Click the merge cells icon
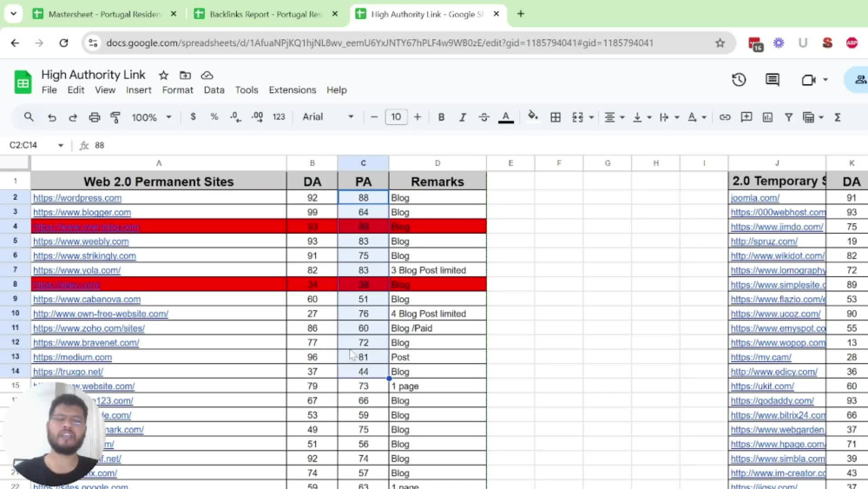This screenshot has height=489, width=868. coord(578,117)
